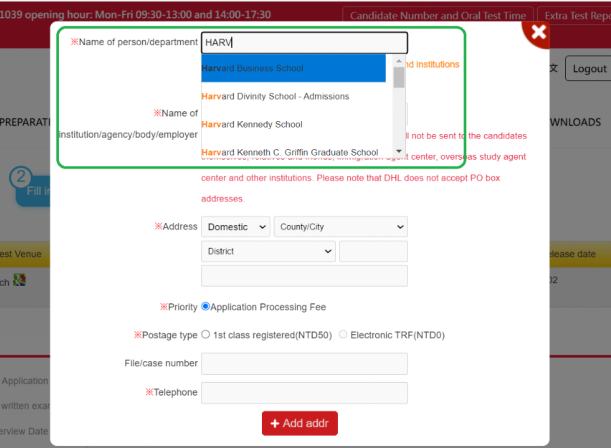Image resolution: width=611 pixels, height=448 pixels.
Task: Click the Add addr button
Action: tap(300, 424)
